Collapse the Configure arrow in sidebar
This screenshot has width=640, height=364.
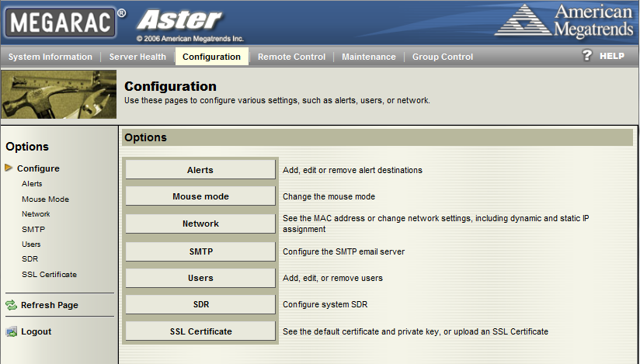click(x=9, y=168)
